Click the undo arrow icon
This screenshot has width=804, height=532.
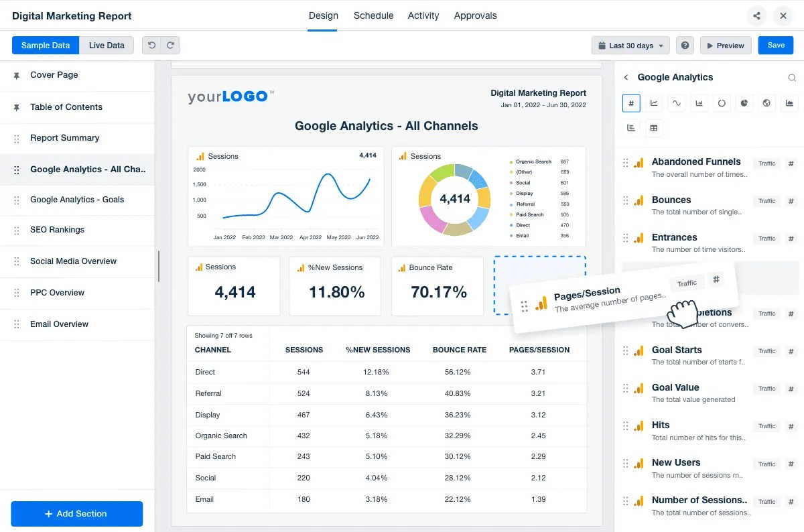click(153, 45)
